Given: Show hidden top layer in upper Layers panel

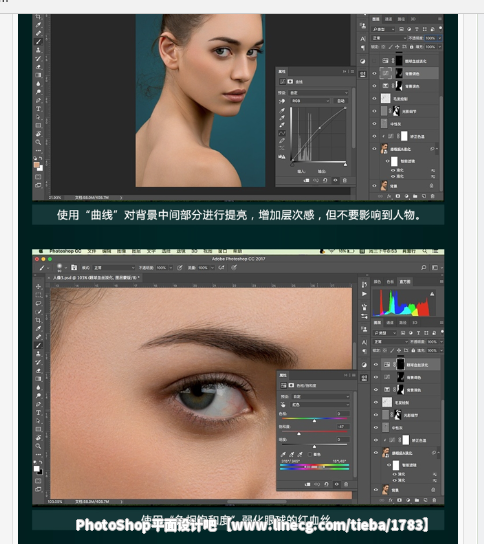Looking at the screenshot, I should coord(374,61).
